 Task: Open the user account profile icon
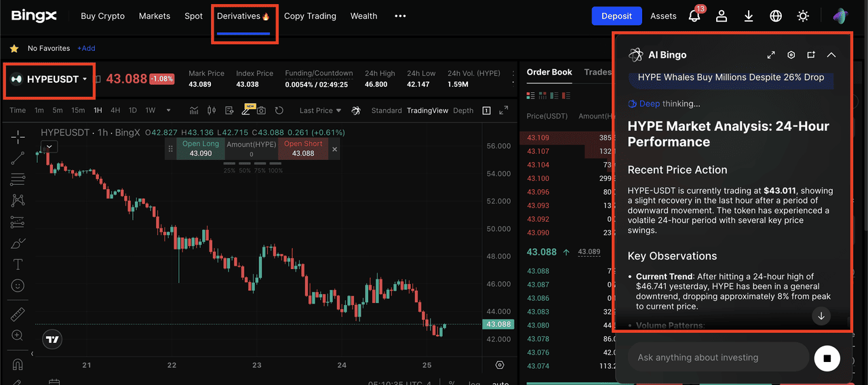722,16
